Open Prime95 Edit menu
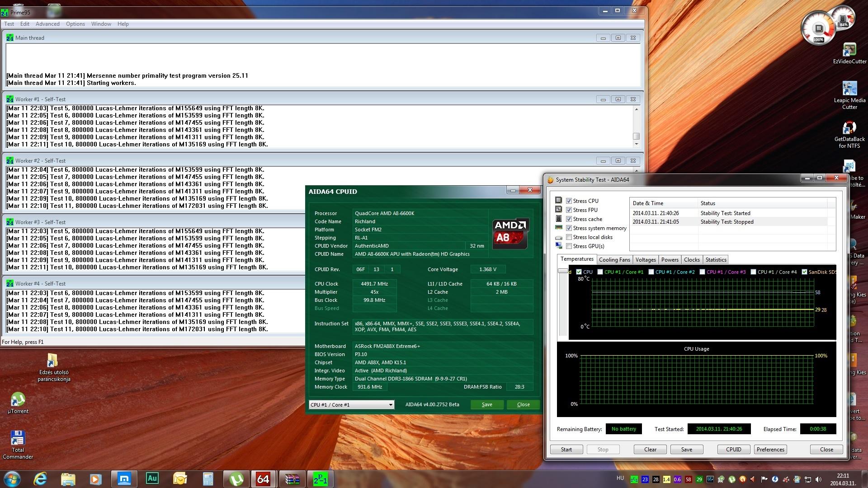Image resolution: width=868 pixels, height=488 pixels. tap(25, 24)
